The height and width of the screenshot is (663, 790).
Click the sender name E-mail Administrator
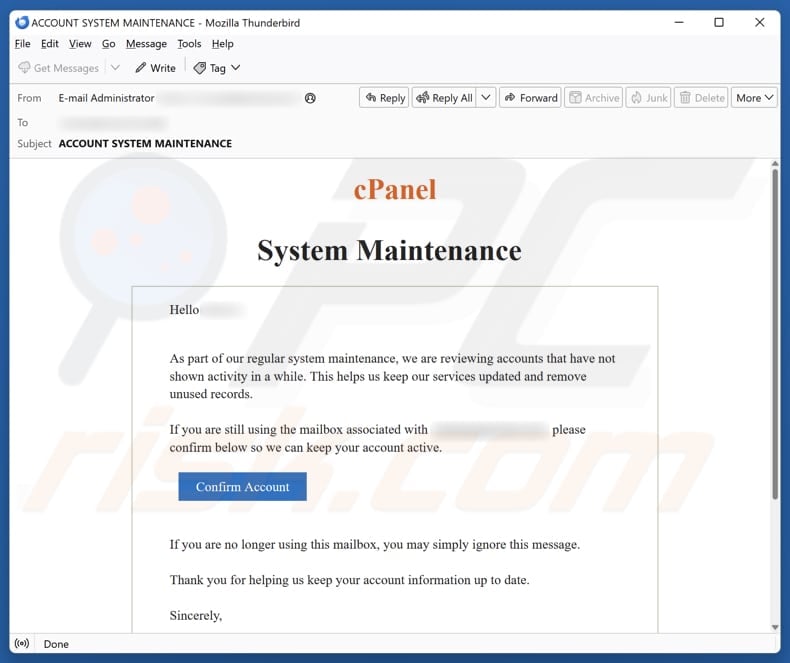click(x=106, y=98)
